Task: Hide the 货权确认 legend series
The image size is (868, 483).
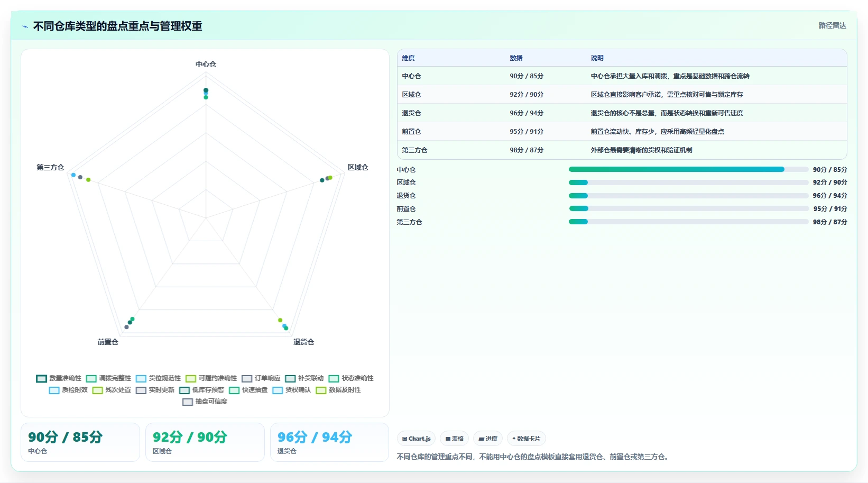Action: pos(292,390)
